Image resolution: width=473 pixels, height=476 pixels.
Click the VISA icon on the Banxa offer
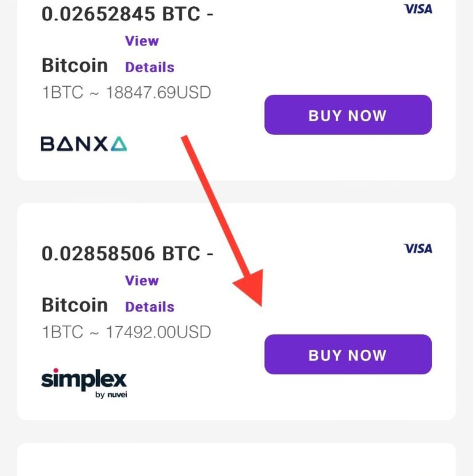click(418, 9)
